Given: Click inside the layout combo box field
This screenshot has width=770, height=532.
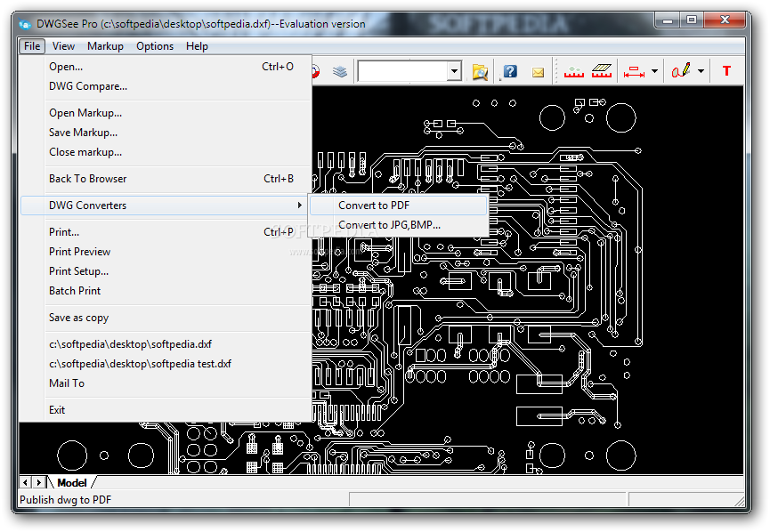Looking at the screenshot, I should point(402,72).
